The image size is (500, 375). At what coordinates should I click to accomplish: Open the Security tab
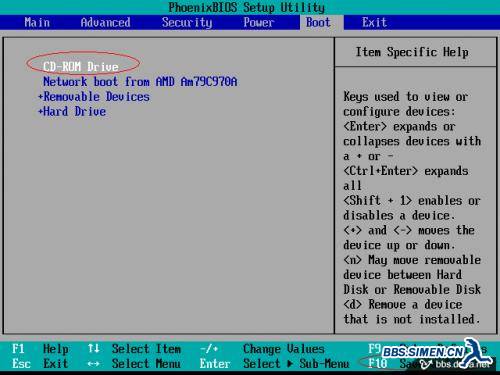(x=187, y=23)
